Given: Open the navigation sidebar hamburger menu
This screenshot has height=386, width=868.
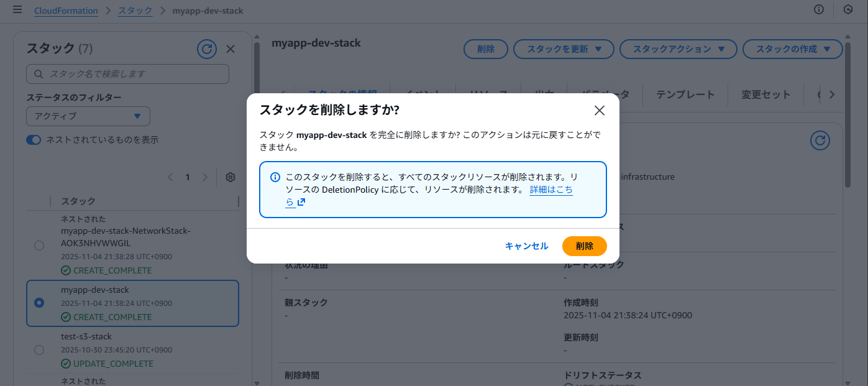Looking at the screenshot, I should (17, 10).
